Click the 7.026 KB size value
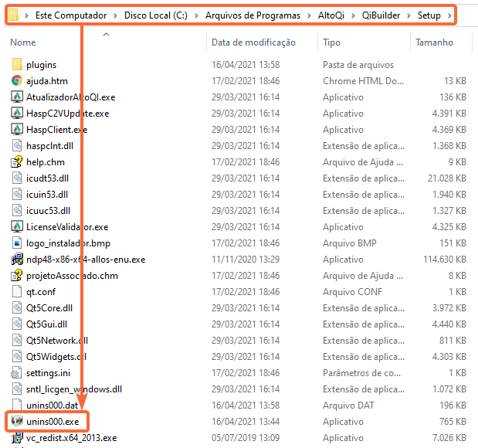Image resolution: width=478 pixels, height=448 pixels. click(x=449, y=438)
